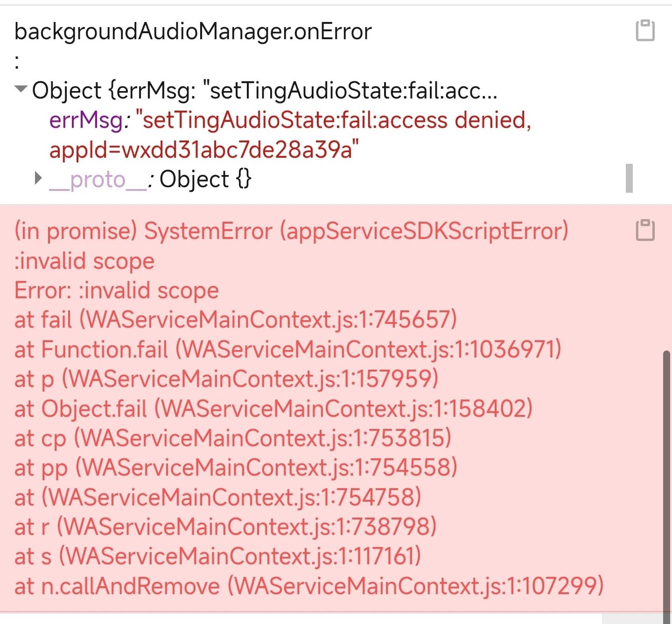Click the Error: :invalid scope line
The width and height of the screenshot is (672, 624).
[x=117, y=290]
